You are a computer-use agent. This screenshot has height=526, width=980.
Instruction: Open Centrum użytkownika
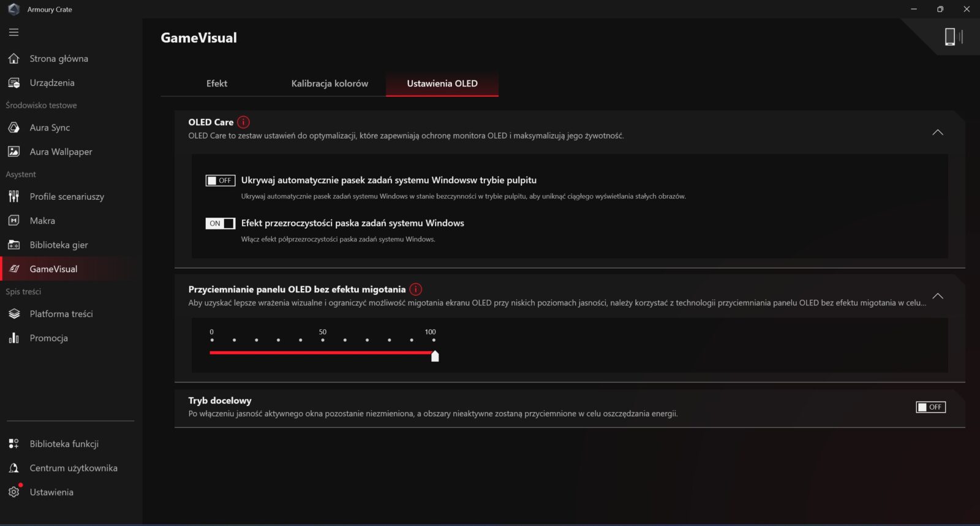73,468
